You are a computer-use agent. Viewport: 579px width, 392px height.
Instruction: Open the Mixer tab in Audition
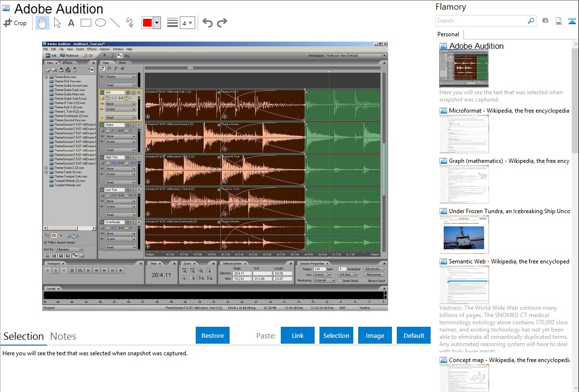coord(122,63)
